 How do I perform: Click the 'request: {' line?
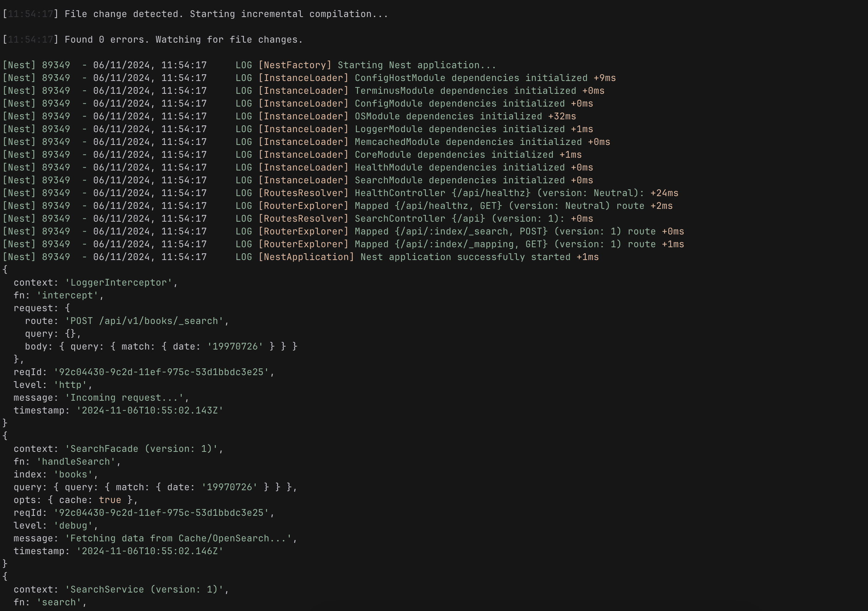click(x=42, y=308)
